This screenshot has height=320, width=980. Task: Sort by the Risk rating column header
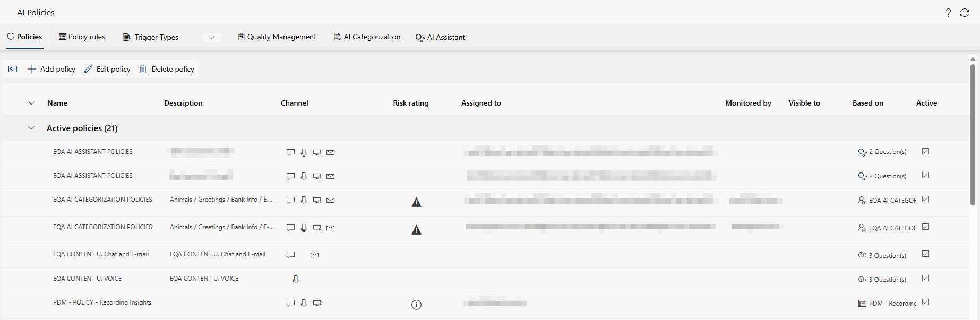click(410, 103)
